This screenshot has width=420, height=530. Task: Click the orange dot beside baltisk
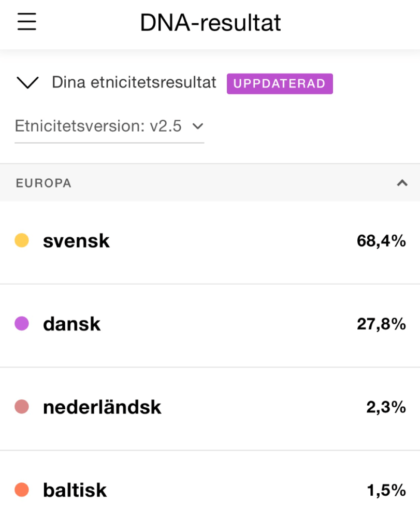point(22,490)
